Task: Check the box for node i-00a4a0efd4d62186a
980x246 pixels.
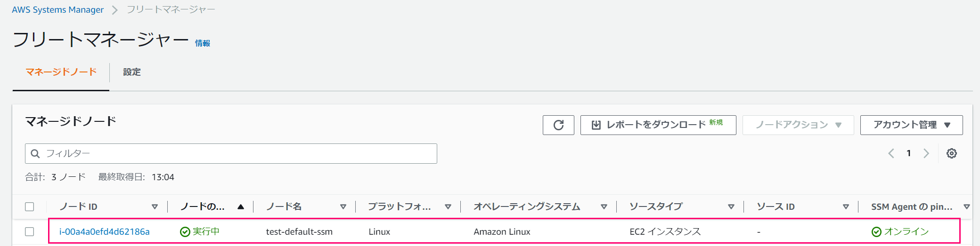Action: [x=30, y=231]
